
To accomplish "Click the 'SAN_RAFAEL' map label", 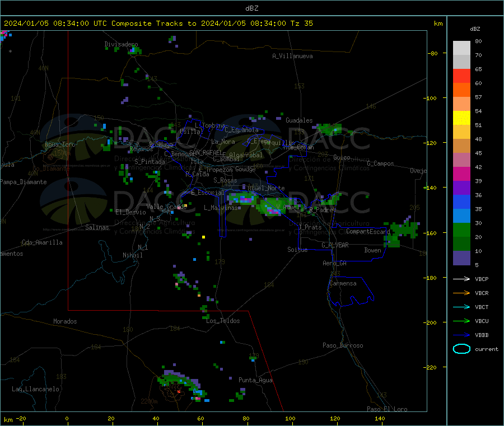I will (x=206, y=153).
